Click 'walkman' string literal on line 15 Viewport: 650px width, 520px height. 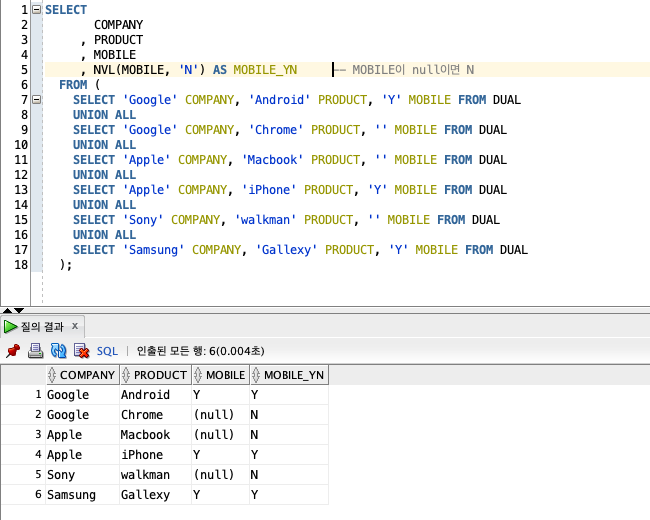click(265, 220)
